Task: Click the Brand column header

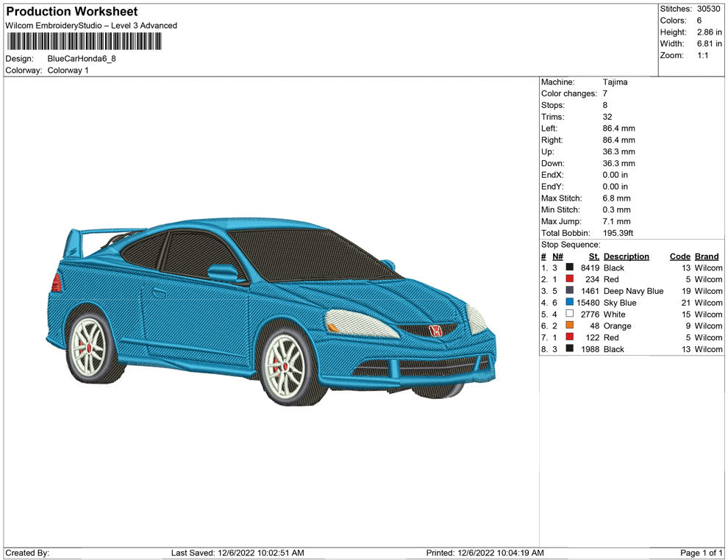Action: [x=706, y=256]
